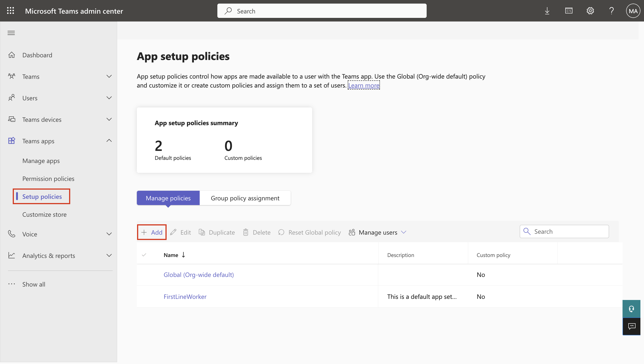Expand the Analytics & reports chevron
Viewport: 644px width, 364px height.
tap(109, 255)
